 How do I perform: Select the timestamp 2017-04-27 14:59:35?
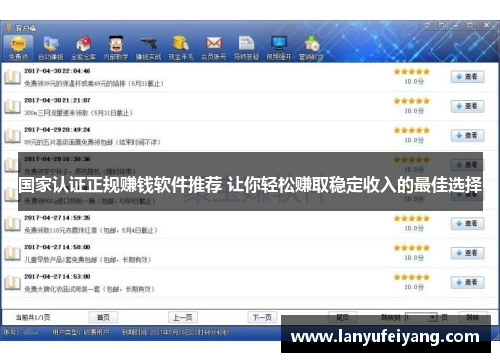pos(57,218)
